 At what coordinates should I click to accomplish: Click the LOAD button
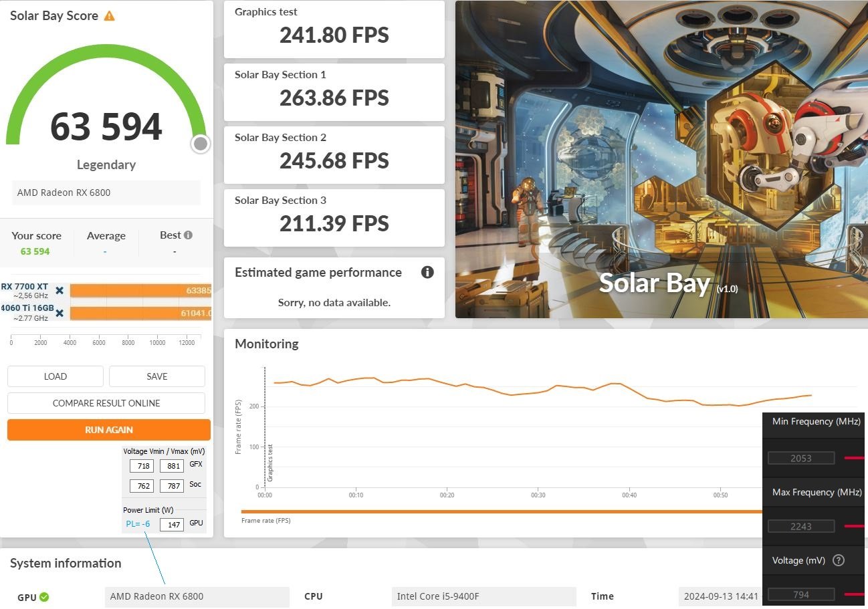click(x=56, y=376)
